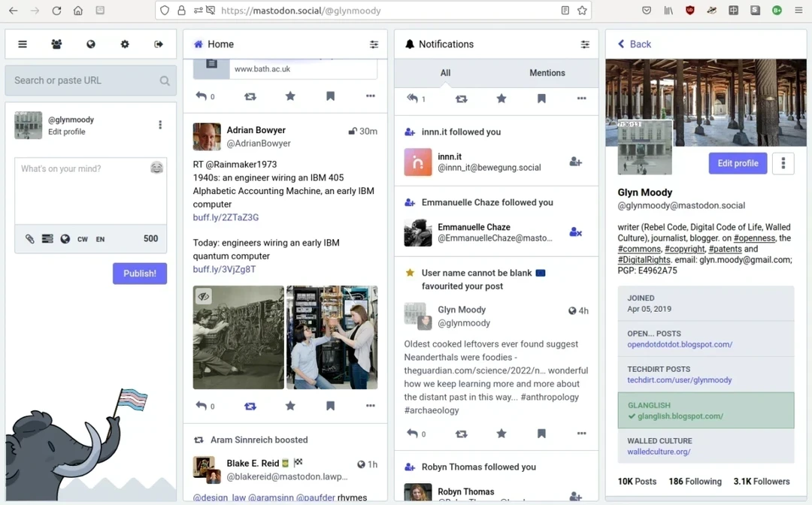View the 186 Following list

695,481
